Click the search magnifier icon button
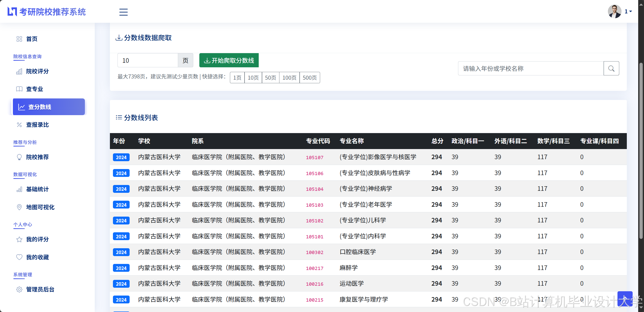Viewport: 644px width, 312px height. click(611, 69)
